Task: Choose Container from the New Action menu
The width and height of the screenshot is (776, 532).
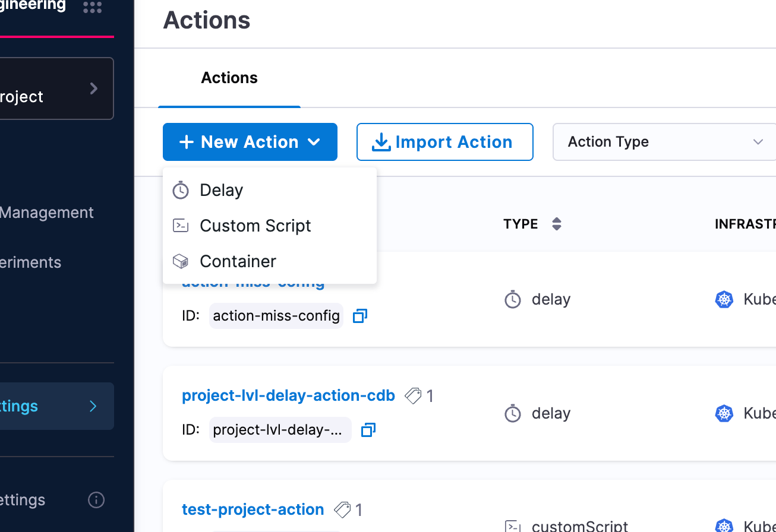Action: pos(238,261)
